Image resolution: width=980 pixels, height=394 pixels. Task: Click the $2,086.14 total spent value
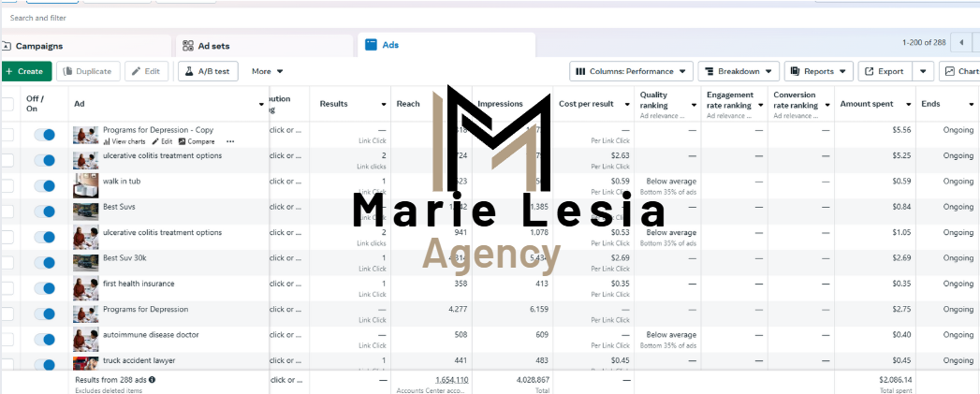click(895, 379)
